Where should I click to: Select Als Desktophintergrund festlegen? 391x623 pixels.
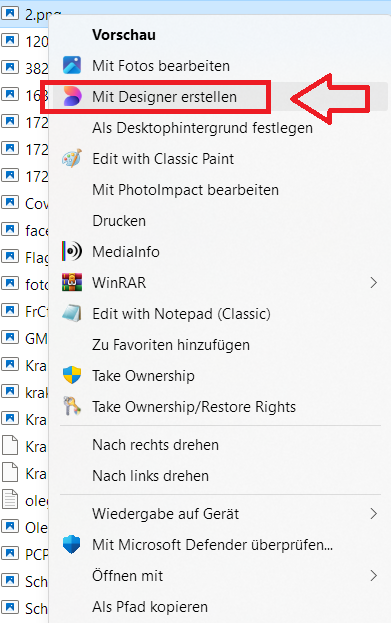(202, 128)
